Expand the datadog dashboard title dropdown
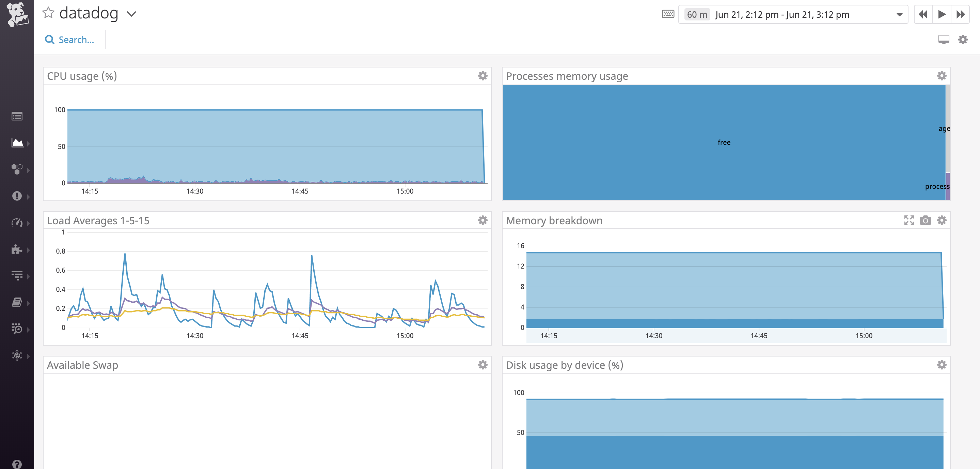 coord(131,14)
